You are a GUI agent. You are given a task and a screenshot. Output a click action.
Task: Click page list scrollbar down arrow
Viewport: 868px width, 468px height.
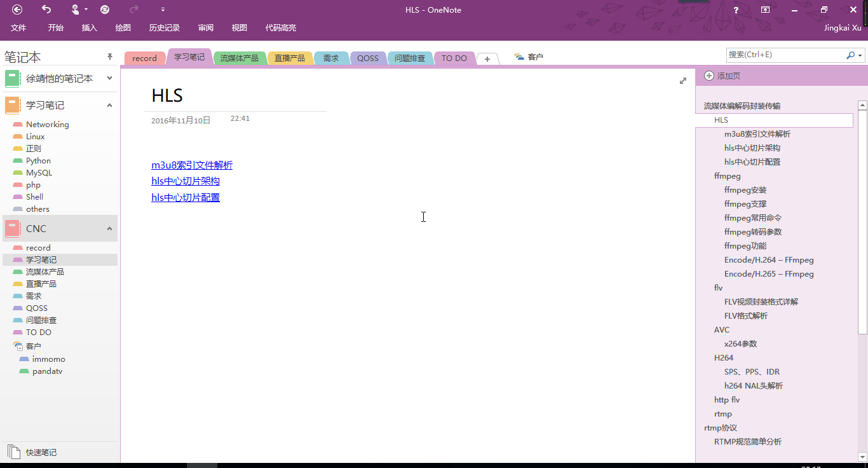coord(862,457)
